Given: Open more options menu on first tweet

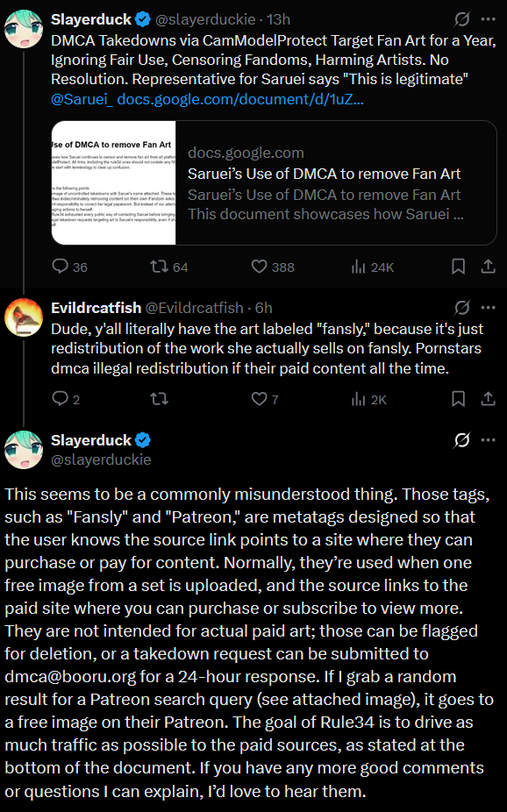Looking at the screenshot, I should click(x=488, y=19).
